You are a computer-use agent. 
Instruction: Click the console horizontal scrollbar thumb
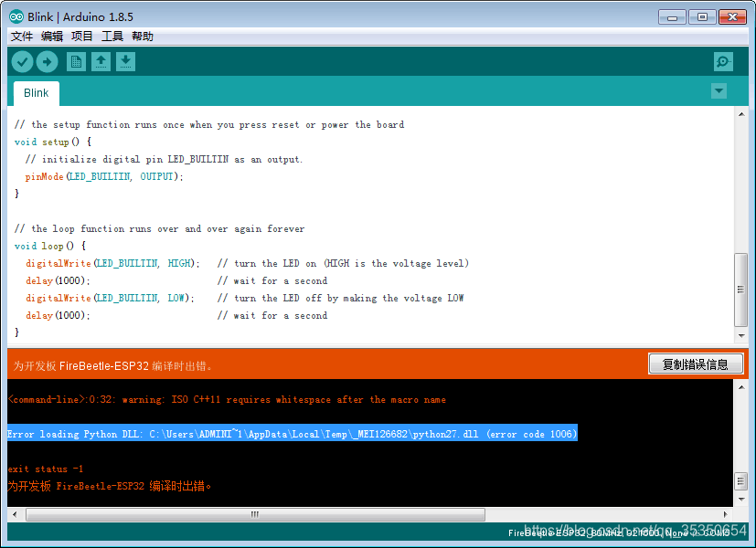pos(256,514)
